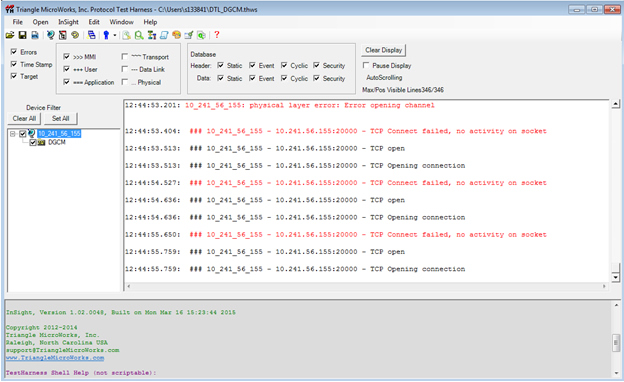This screenshot has height=382, width=624.
Task: Click the shell pane scrollbar thumb
Action: click(616, 343)
